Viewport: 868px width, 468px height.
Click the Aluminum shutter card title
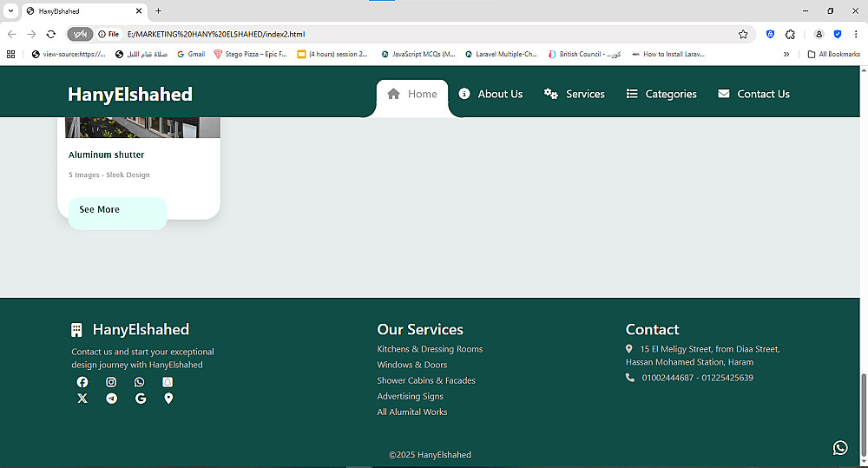click(106, 155)
